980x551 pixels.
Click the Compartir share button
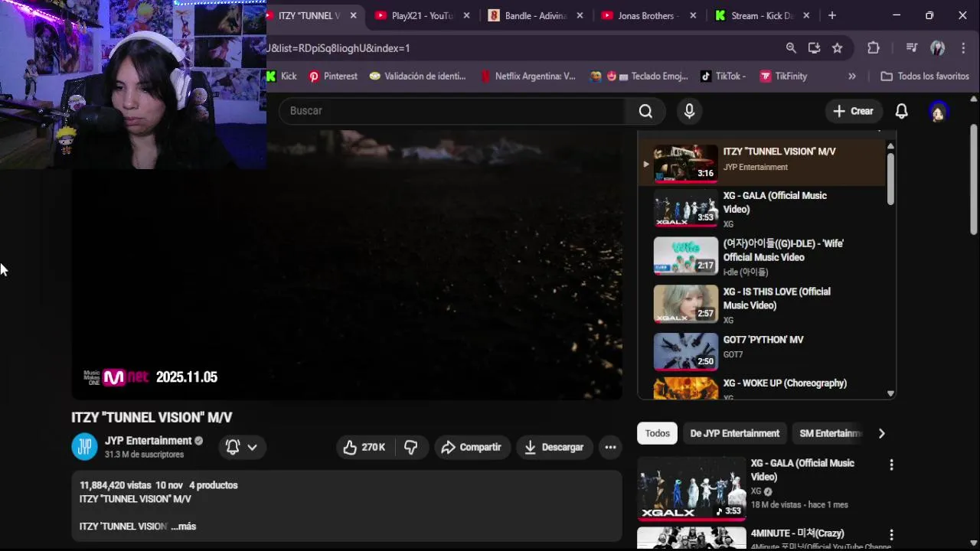coord(471,447)
